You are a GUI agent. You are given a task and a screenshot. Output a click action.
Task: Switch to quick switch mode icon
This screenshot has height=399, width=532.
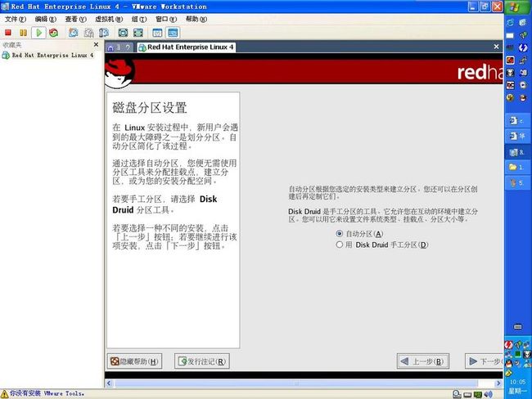coord(157,33)
